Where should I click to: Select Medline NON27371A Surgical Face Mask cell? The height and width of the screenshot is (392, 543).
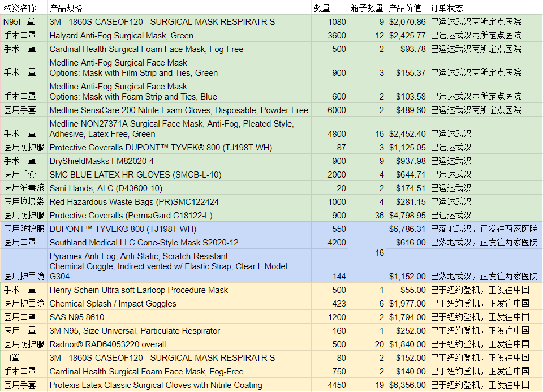click(179, 128)
